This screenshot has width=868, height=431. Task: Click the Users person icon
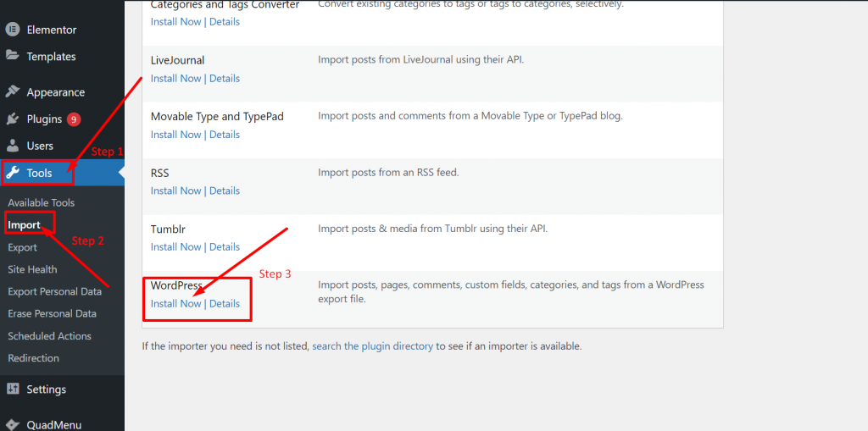13,146
